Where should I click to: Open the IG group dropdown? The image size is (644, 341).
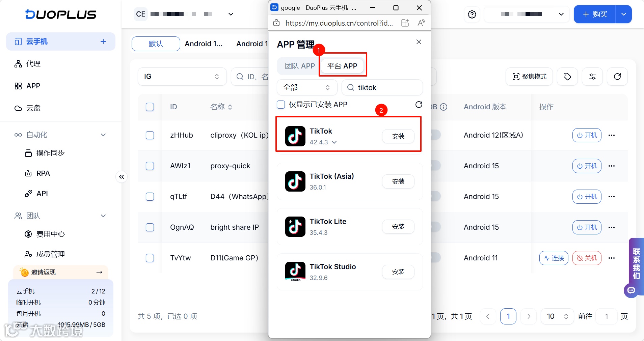(x=182, y=77)
